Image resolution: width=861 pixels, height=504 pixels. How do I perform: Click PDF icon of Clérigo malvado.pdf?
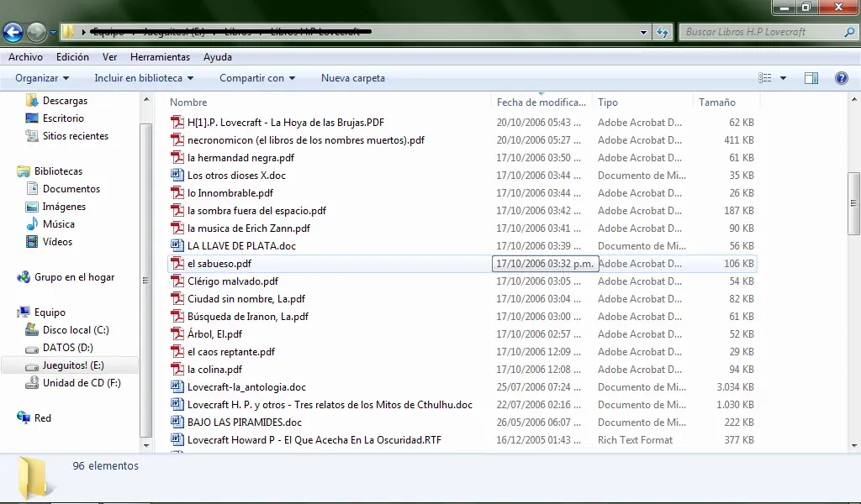177,281
